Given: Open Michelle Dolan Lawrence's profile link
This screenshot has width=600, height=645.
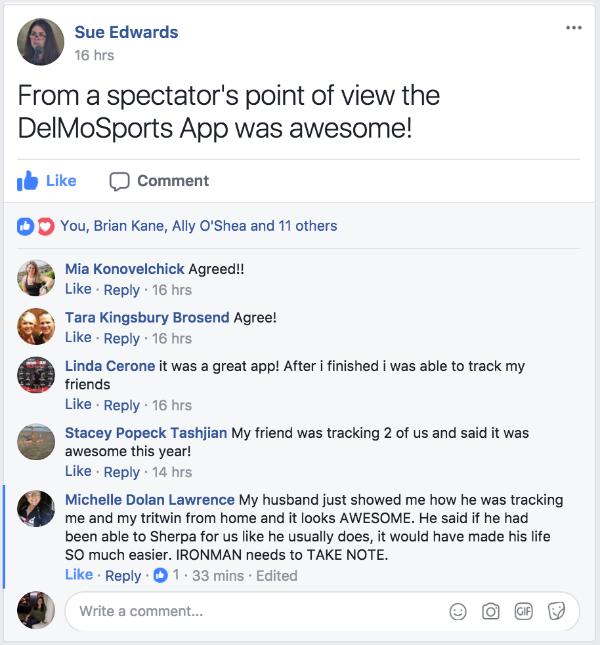Looking at the screenshot, I should (150, 500).
